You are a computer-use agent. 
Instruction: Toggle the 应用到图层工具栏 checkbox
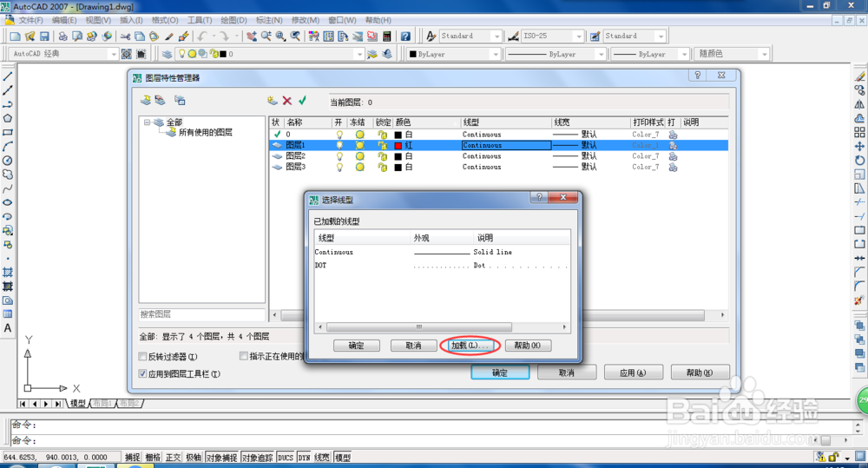pos(143,373)
